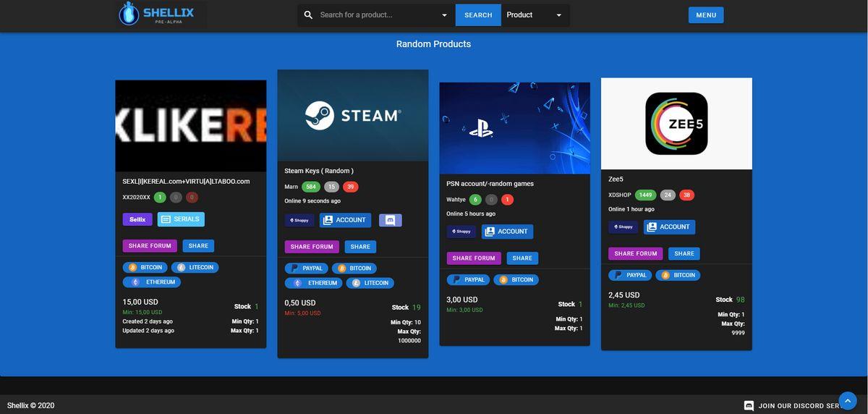Viewport: 868px width, 414px height.
Task: Open the PlayStation product thumbnail
Action: (515, 128)
